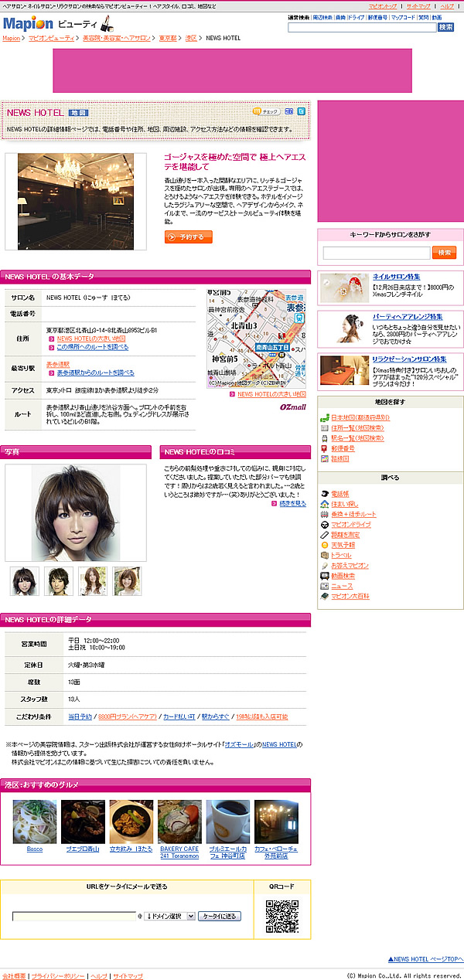Open the ネイルサロン特集 link
This screenshot has height=980, width=464.
pos(397,277)
